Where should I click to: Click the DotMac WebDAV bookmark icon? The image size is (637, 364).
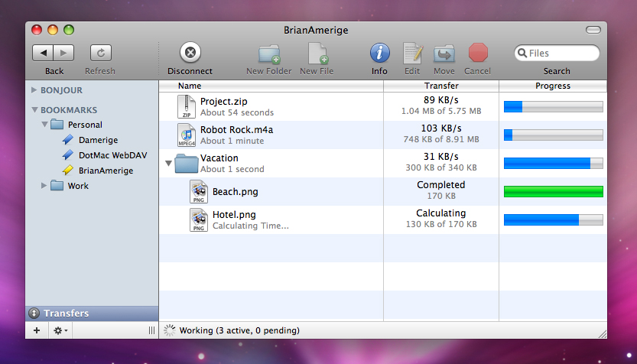[68, 155]
